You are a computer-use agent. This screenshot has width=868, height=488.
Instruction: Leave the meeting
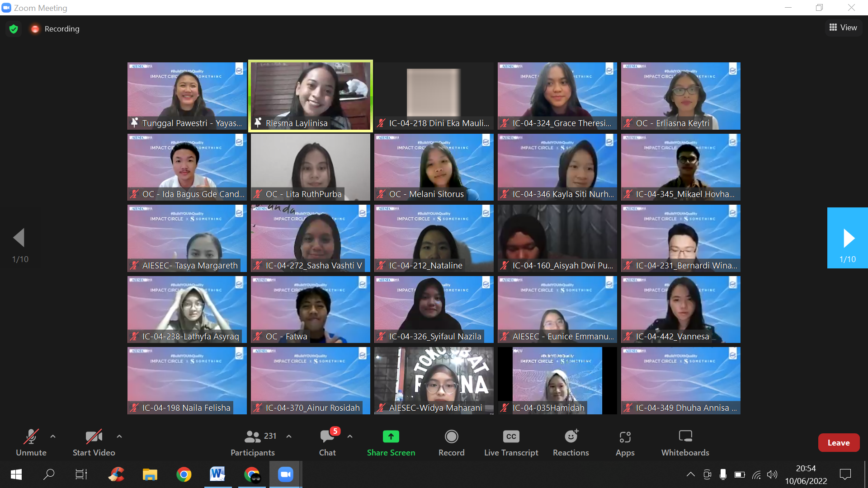(x=838, y=443)
